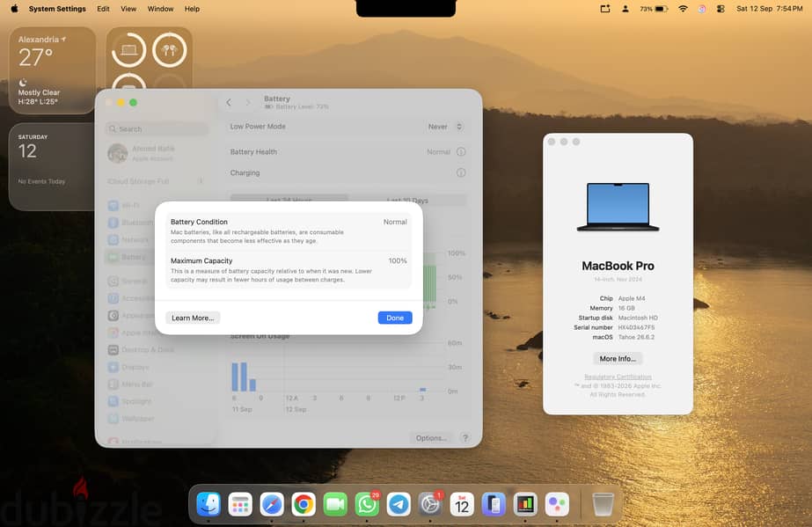Screen dimensions: 812x527
Task: Select Desktop & Dock in the sidebar
Action: (x=156, y=350)
